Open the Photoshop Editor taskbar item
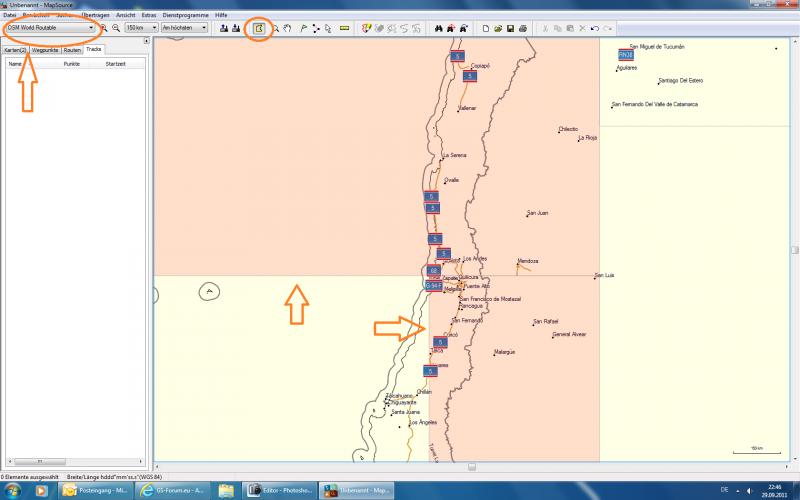 (281, 491)
